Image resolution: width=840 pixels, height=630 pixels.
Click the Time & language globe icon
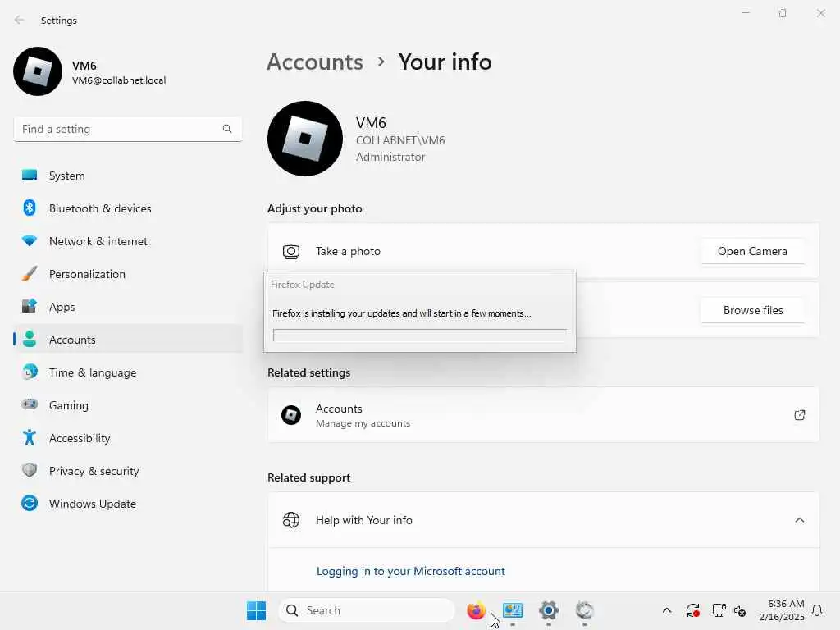[x=30, y=372]
